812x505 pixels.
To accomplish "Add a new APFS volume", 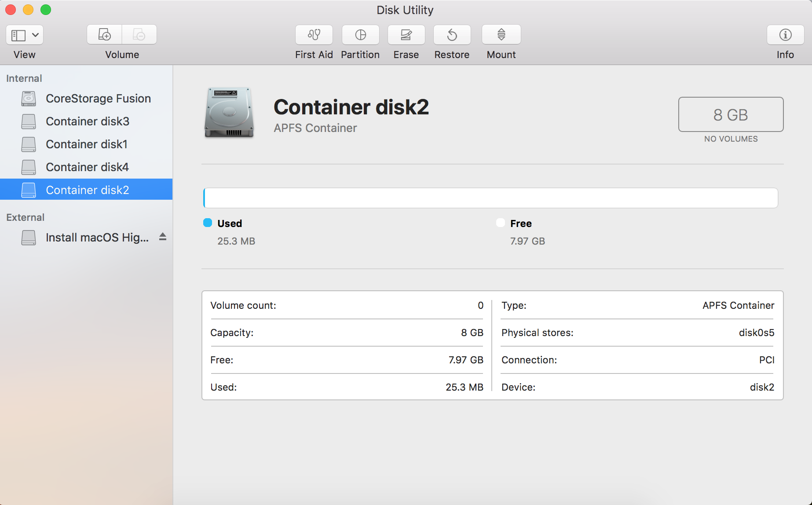I will point(104,34).
